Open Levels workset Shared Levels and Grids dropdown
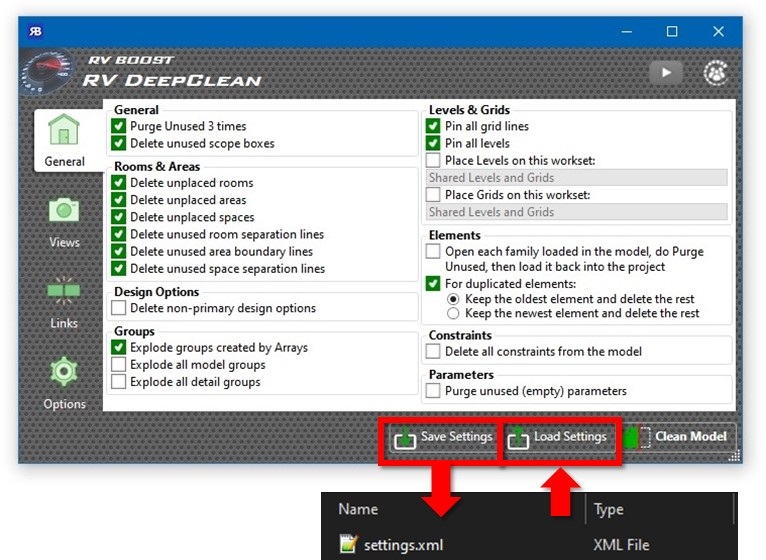The image size is (766, 560). 576,177
